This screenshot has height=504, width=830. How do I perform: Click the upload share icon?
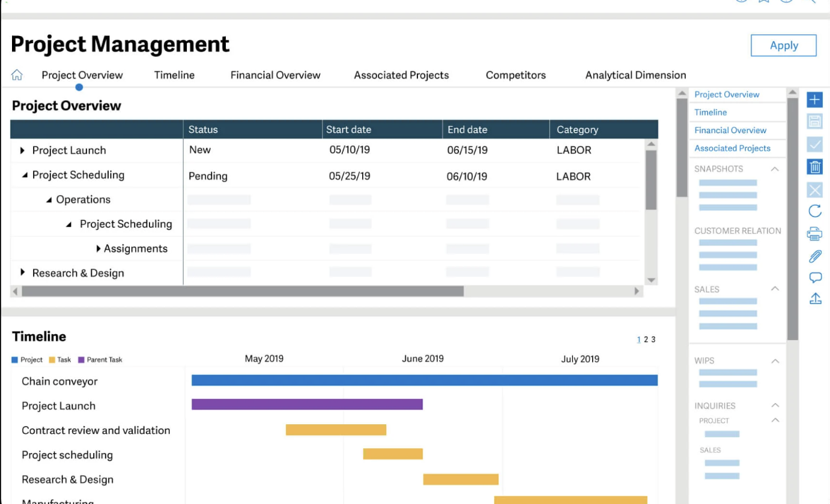(815, 298)
